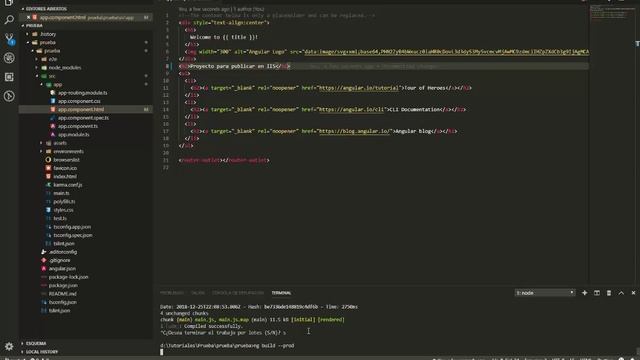Open the Source Control view

(x=9, y=39)
